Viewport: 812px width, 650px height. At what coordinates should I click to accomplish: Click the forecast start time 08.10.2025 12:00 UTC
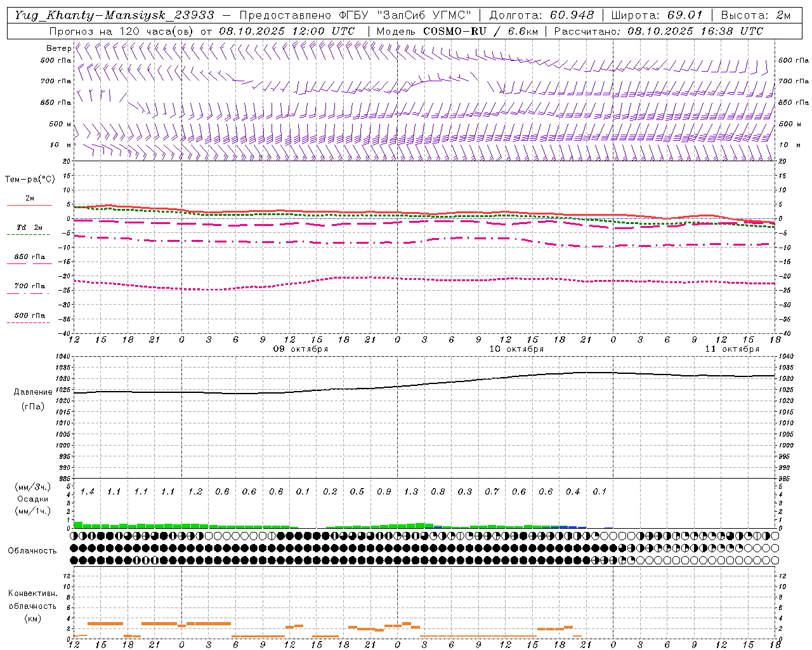click(287, 31)
